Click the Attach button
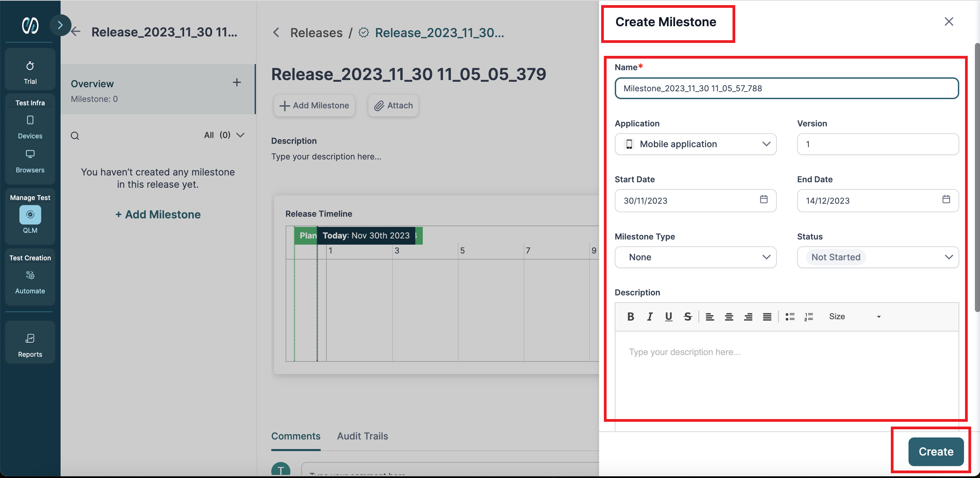The height and width of the screenshot is (478, 980). 393,106
